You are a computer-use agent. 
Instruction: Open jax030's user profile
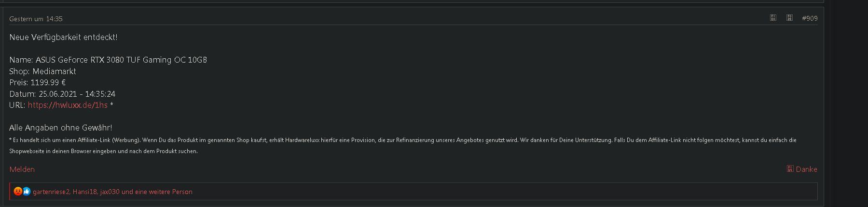pyautogui.click(x=110, y=192)
